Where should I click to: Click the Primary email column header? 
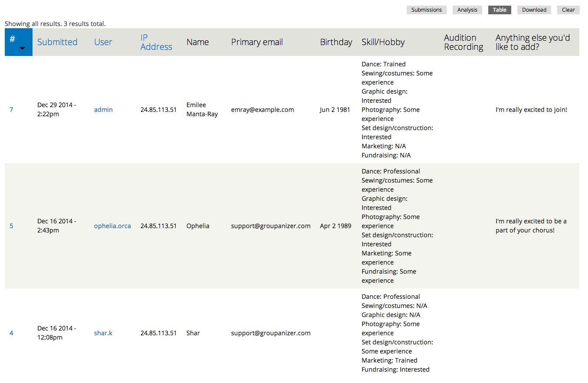(x=257, y=42)
